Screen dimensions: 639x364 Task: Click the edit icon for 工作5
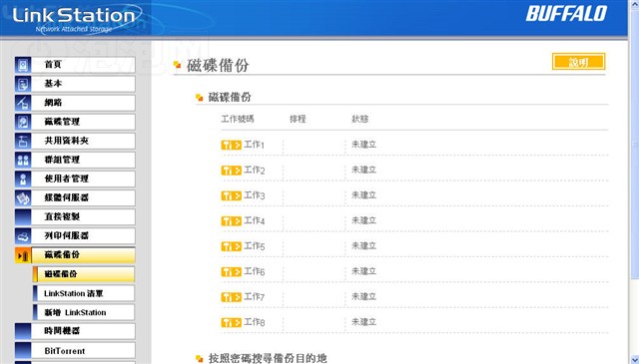point(231,246)
